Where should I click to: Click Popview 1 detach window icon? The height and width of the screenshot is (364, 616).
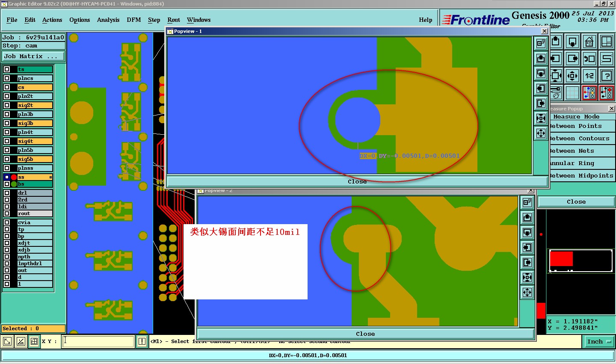pos(541,43)
